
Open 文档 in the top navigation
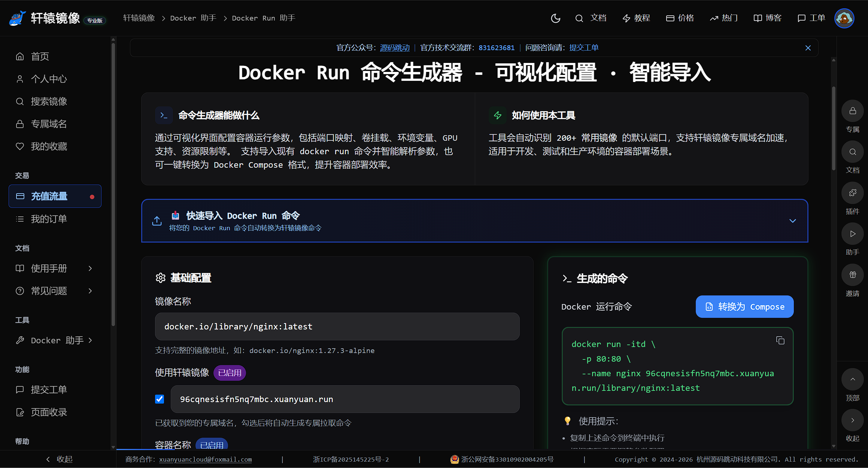pos(598,18)
